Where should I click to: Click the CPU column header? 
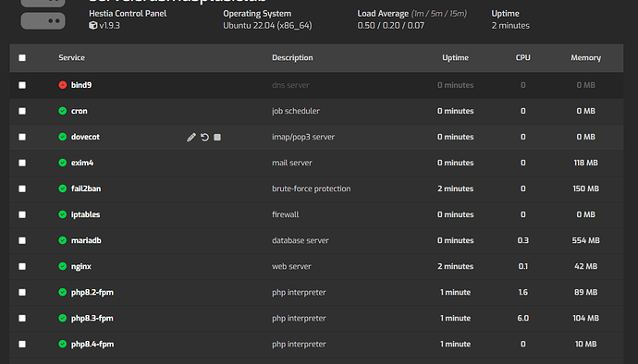coord(522,58)
